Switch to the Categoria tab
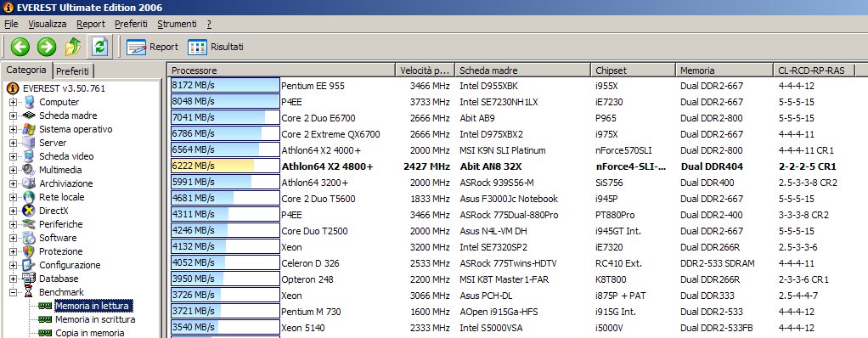Screen dimensions: 868x338 [26, 70]
